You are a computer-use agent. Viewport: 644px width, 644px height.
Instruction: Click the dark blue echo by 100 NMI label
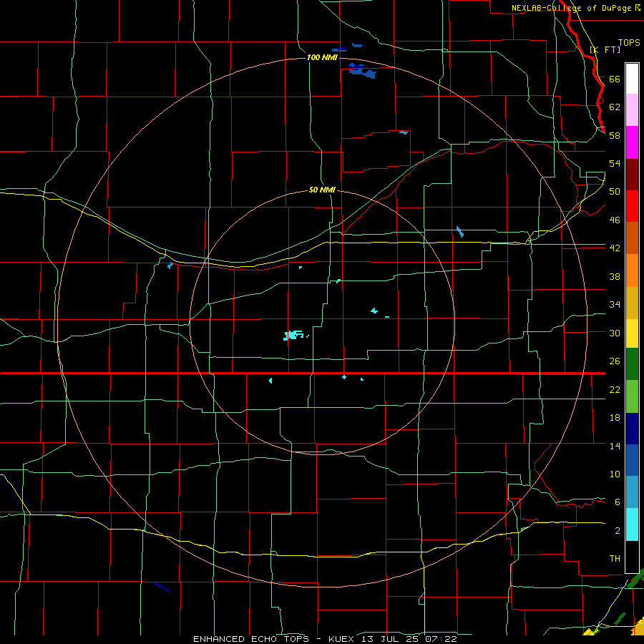(x=362, y=71)
